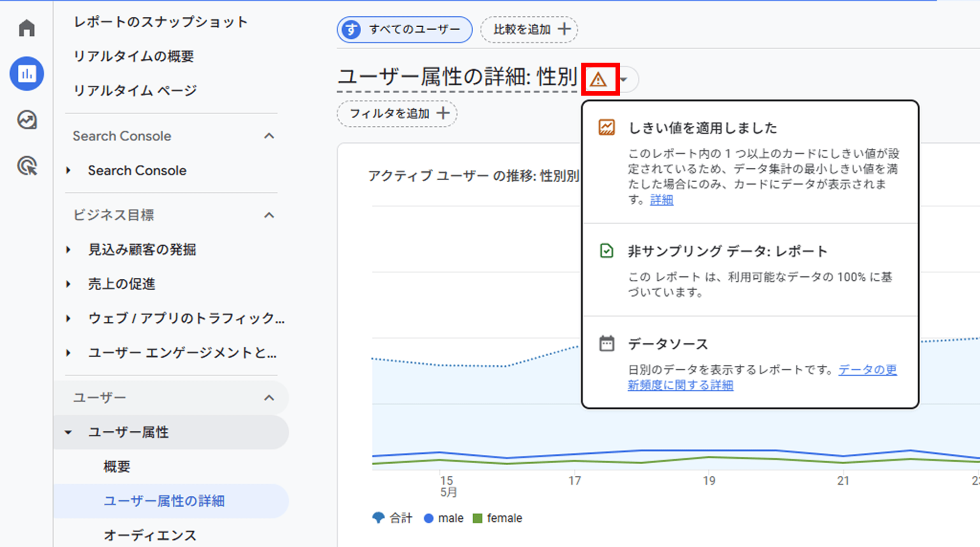
Task: Click 比較を追加 button
Action: tap(529, 29)
